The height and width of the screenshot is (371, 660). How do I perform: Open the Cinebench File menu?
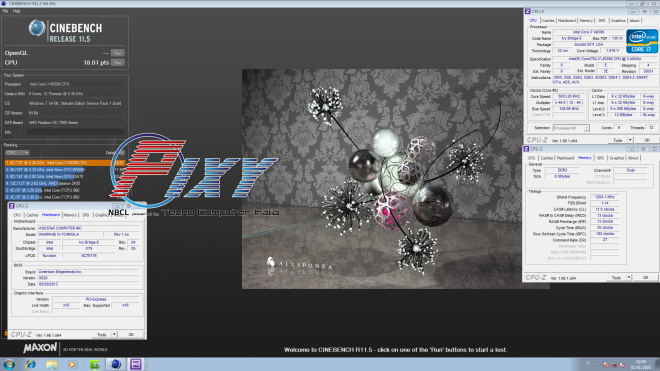(x=5, y=11)
